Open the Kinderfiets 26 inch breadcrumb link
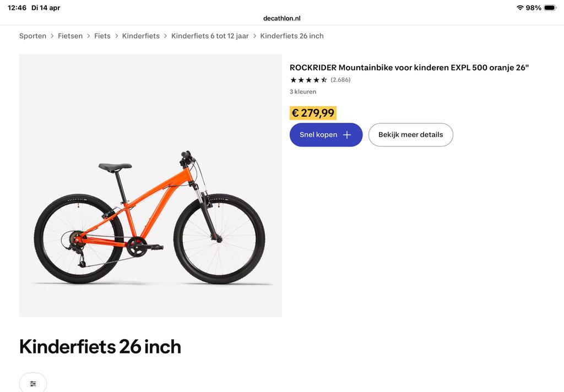564x392 pixels. (292, 35)
